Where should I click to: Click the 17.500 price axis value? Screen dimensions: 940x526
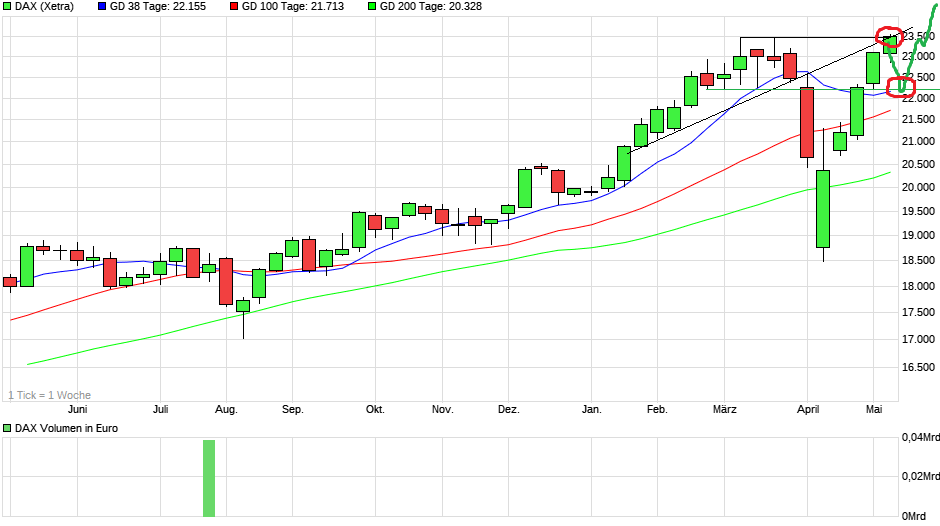918,312
